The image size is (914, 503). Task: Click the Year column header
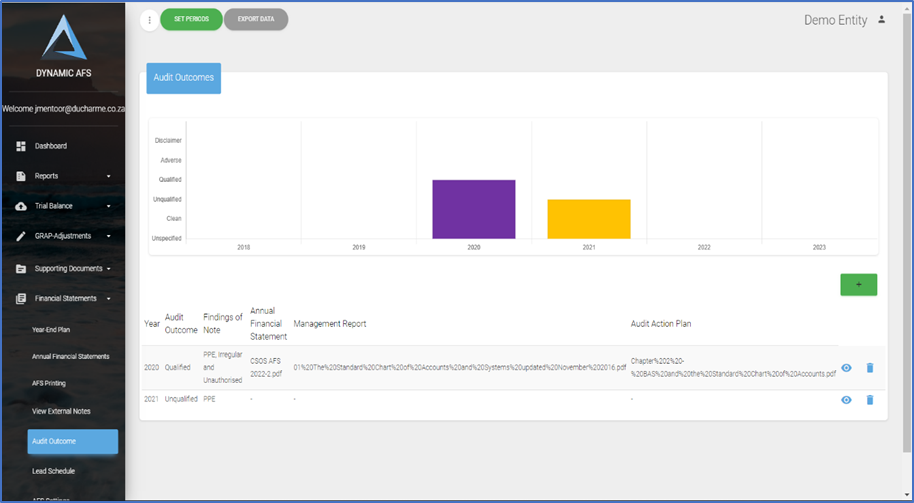click(152, 324)
